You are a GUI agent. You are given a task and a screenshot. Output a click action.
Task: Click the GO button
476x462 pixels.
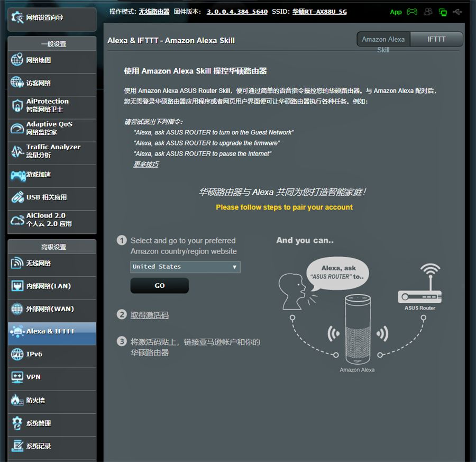click(x=159, y=286)
